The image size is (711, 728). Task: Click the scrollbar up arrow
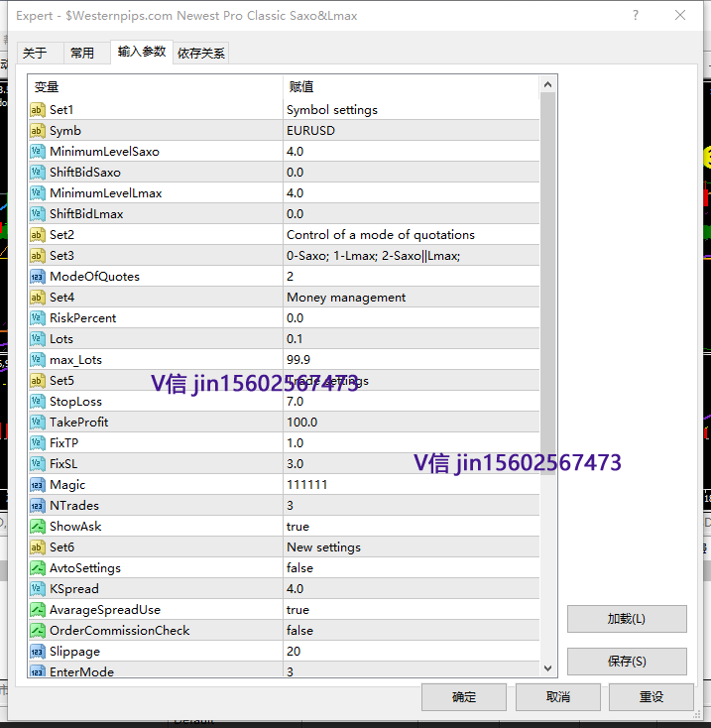point(547,84)
